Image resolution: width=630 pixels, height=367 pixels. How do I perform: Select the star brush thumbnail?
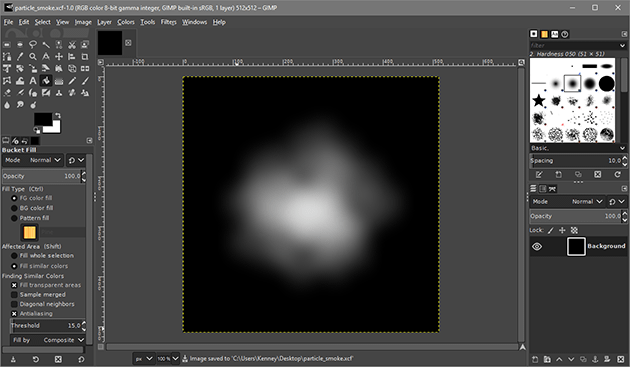pyautogui.click(x=538, y=100)
